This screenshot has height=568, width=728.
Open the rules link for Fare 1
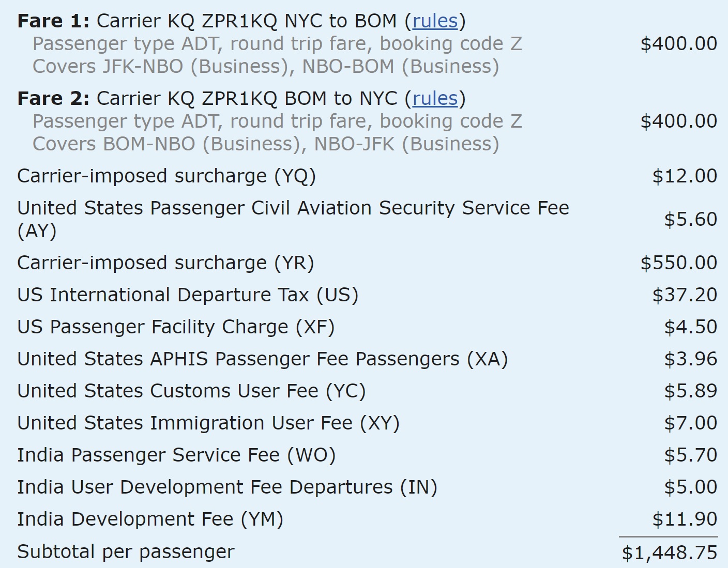(x=435, y=21)
